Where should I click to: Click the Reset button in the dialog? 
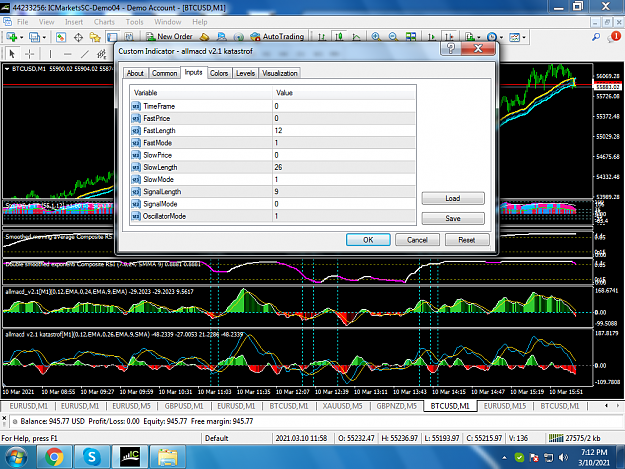467,240
